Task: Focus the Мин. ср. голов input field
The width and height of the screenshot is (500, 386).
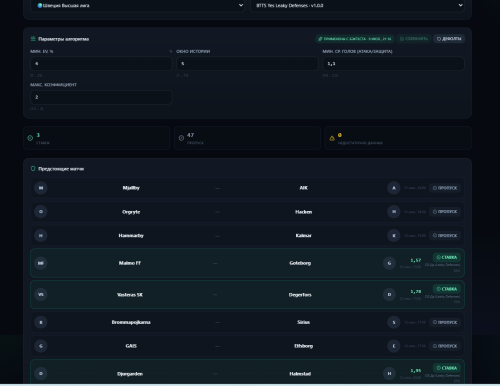Action: point(393,64)
